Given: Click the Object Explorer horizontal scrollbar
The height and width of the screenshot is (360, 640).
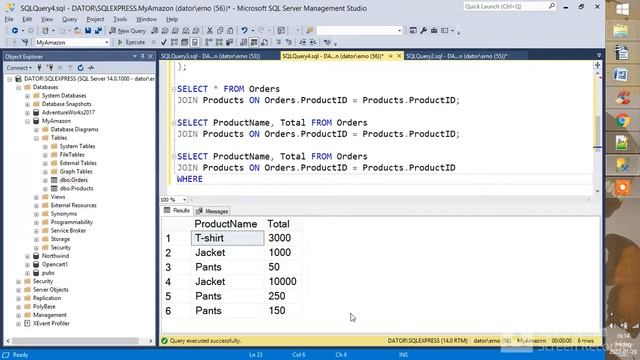Looking at the screenshot, I should (x=76, y=341).
